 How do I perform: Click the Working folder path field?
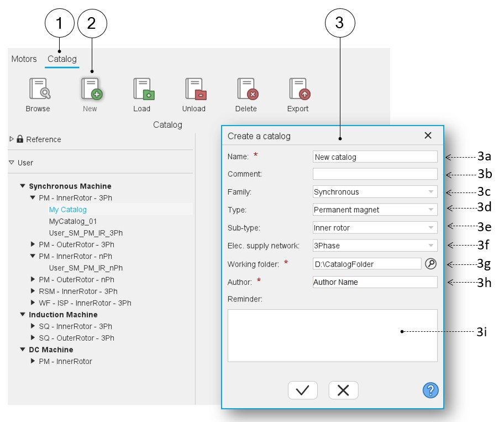(x=367, y=264)
